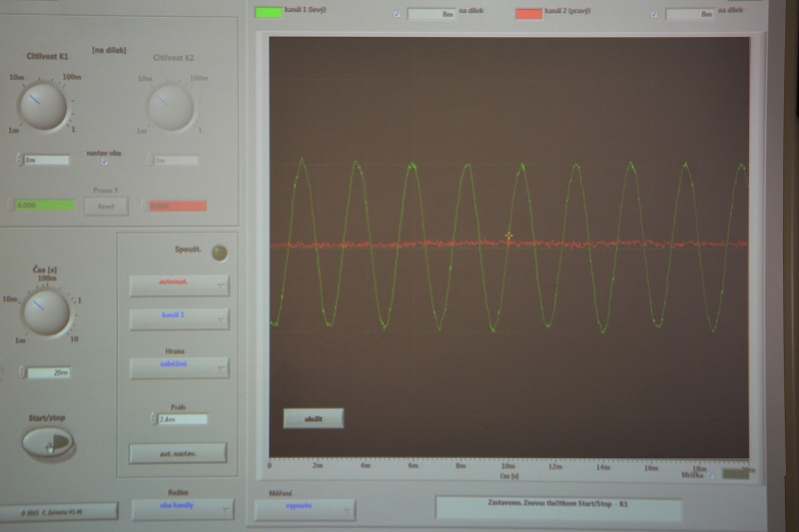Open the Hrana 'náběžná' edge dropdown
Image resolution: width=799 pixels, height=532 pixels.
point(179,367)
